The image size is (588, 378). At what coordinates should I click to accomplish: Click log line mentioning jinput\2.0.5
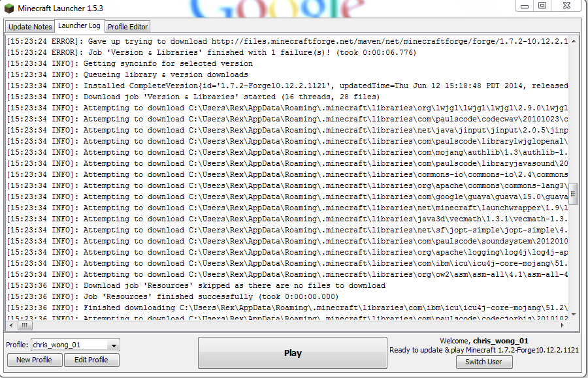pos(287,131)
